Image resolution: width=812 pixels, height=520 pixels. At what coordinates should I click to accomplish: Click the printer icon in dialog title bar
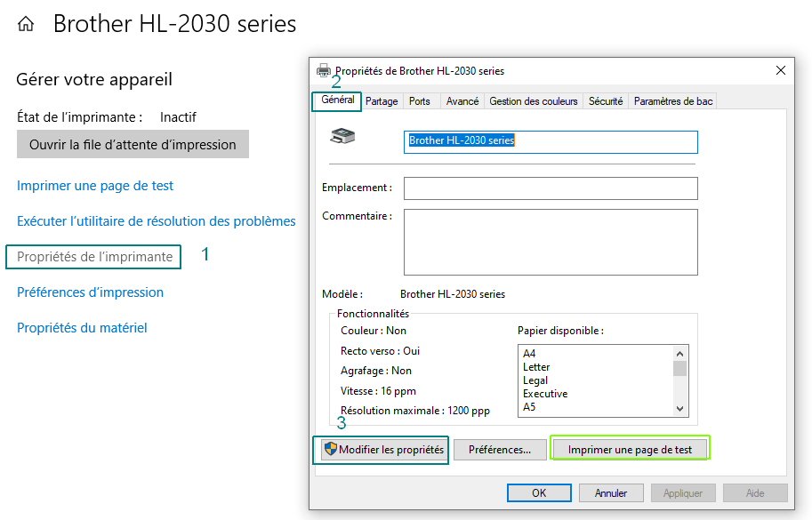coord(324,70)
